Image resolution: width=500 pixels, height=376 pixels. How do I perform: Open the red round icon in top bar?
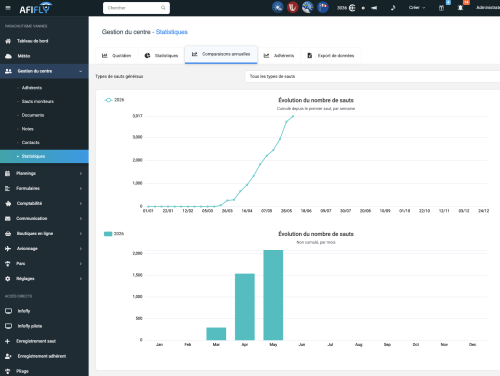point(292,7)
